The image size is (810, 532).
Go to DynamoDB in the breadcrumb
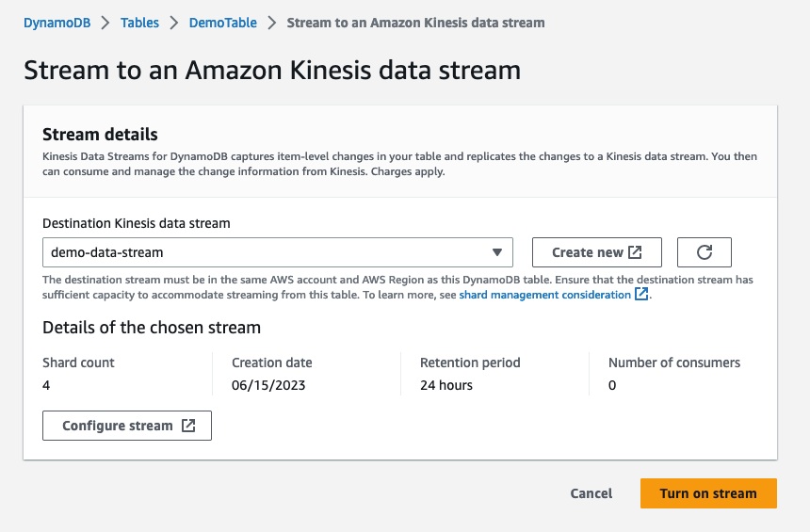tap(57, 23)
